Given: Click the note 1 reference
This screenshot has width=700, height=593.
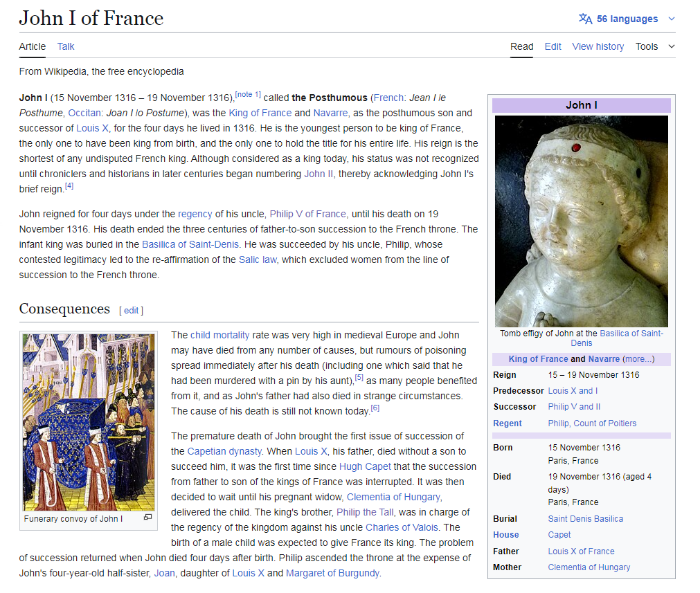Looking at the screenshot, I should tap(248, 94).
